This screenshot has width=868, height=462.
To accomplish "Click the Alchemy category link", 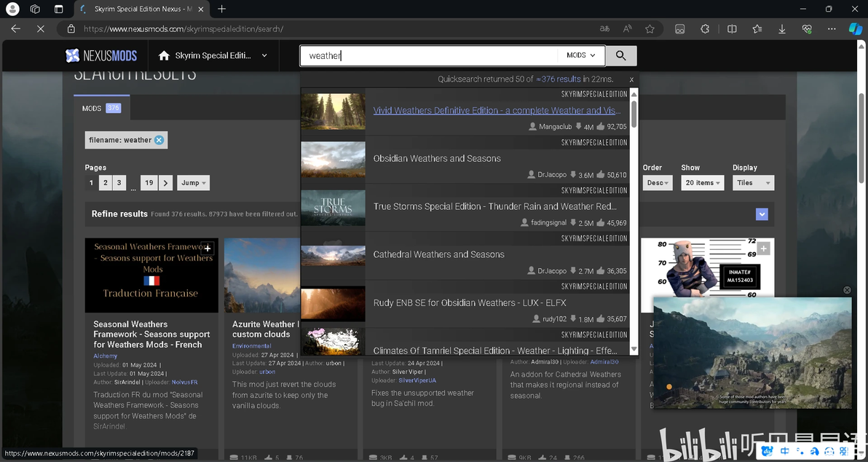I will [x=105, y=356].
